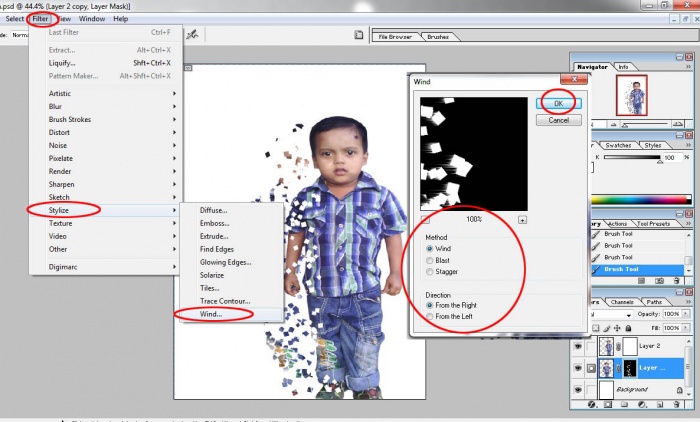Toggle the link box beside Layer 2
Viewport: 700px width, 422px height.
(591, 346)
